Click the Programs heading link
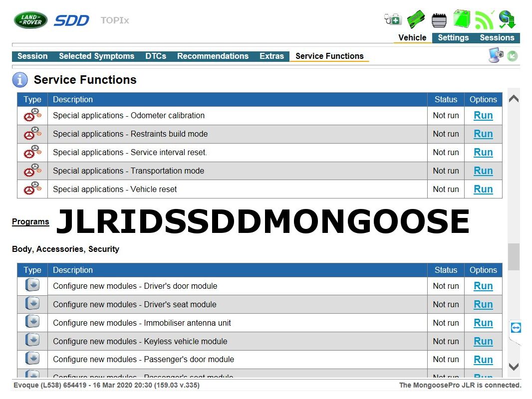The height and width of the screenshot is (399, 532). coord(30,222)
